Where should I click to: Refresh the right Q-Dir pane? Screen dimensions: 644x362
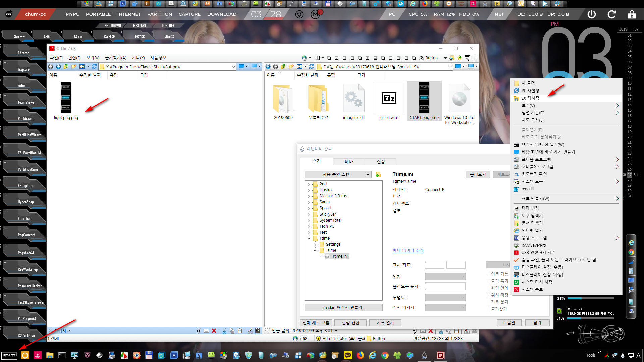(312, 67)
